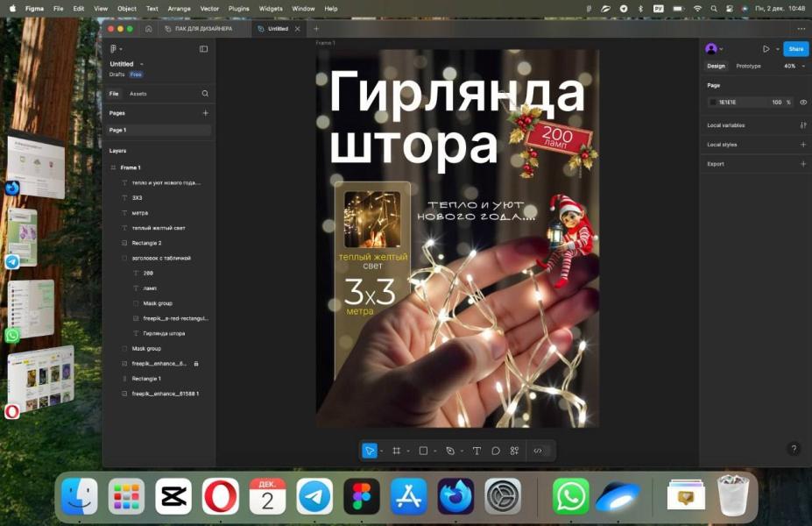Select the Frame tool
812x526 pixels.
pos(397,451)
